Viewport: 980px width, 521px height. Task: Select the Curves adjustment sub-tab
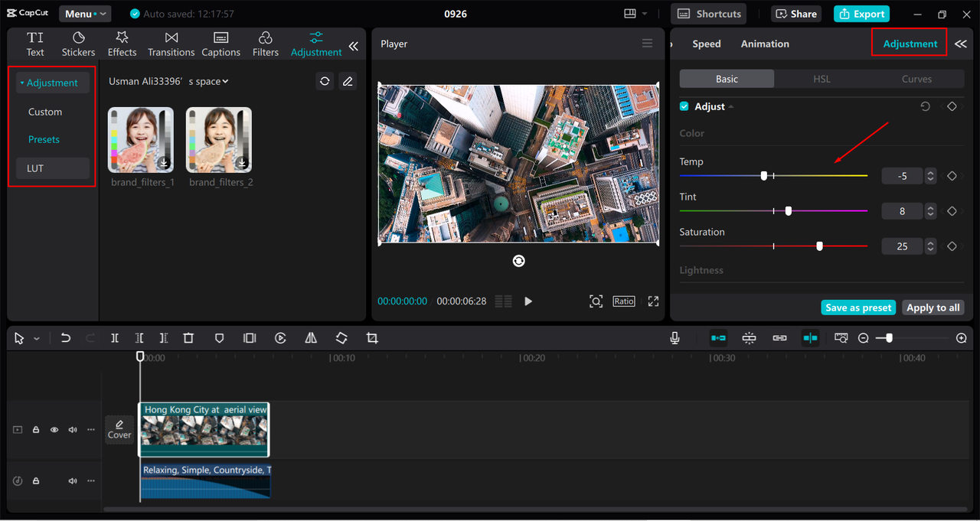(x=916, y=79)
